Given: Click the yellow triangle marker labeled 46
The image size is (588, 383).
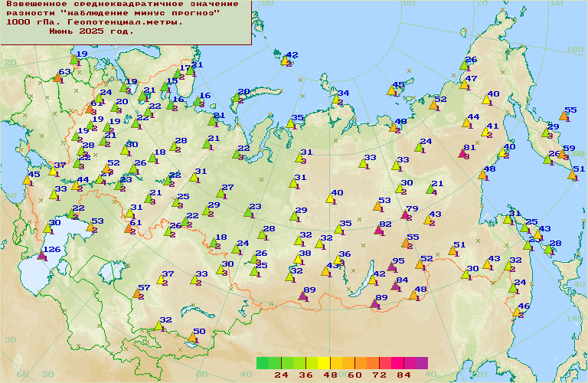Looking at the screenshot, I should tap(517, 312).
